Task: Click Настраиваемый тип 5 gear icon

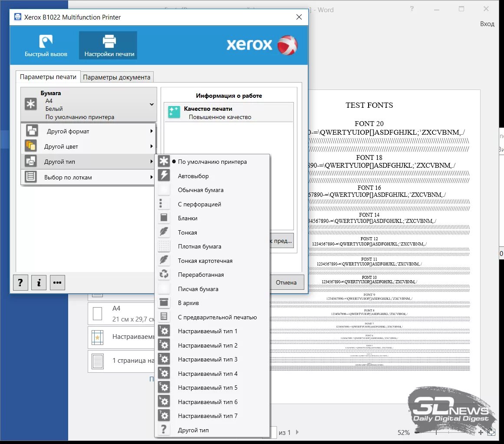Action: pyautogui.click(x=164, y=388)
